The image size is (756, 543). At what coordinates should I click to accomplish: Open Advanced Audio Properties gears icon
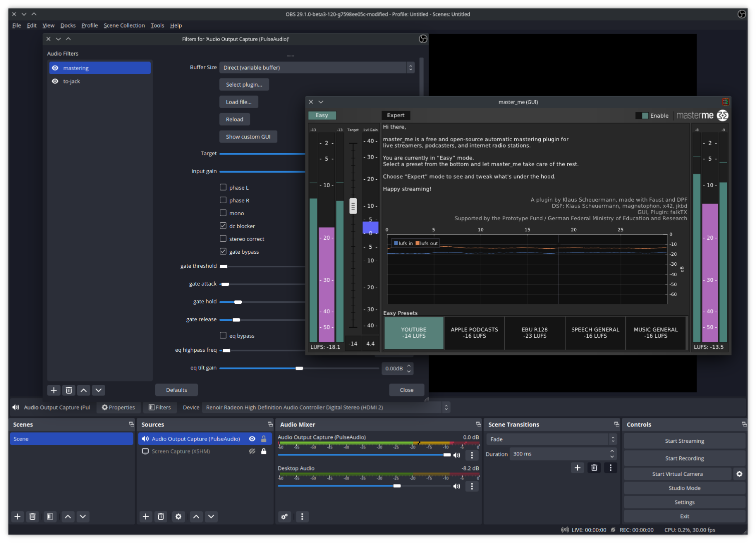tap(284, 516)
